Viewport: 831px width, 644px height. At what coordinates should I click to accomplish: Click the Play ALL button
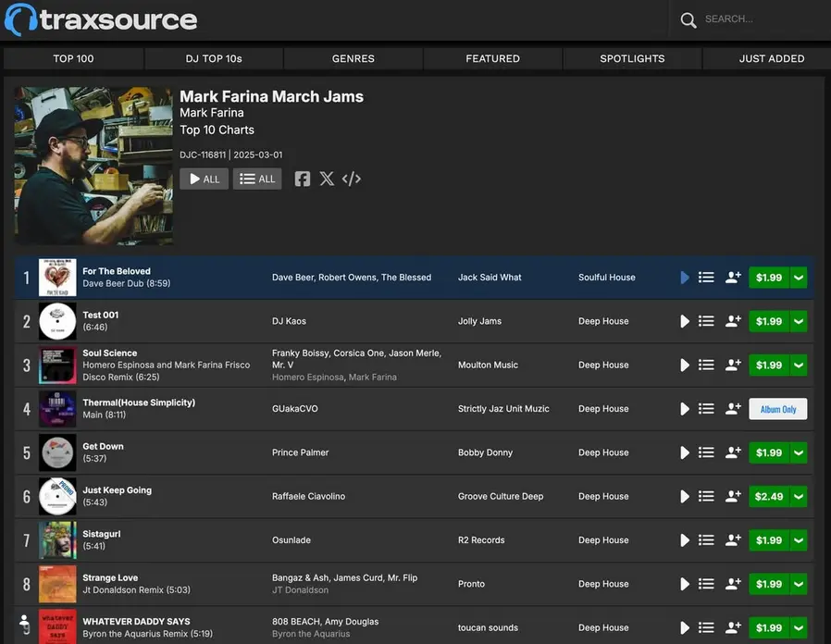point(204,179)
